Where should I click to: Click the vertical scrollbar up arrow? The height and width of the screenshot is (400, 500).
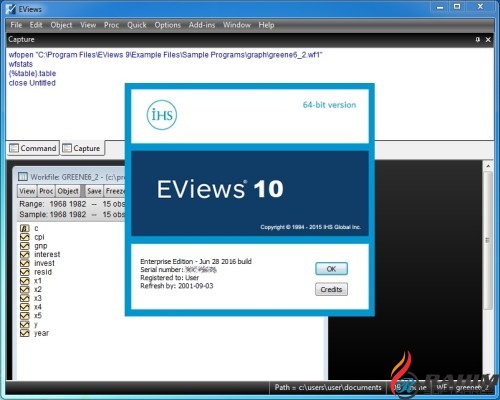click(x=488, y=166)
